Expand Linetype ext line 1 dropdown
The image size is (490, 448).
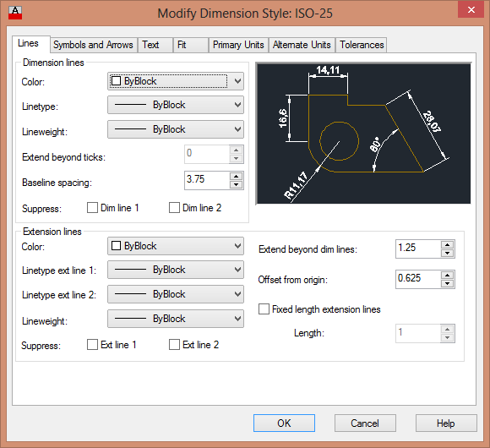tap(176, 270)
